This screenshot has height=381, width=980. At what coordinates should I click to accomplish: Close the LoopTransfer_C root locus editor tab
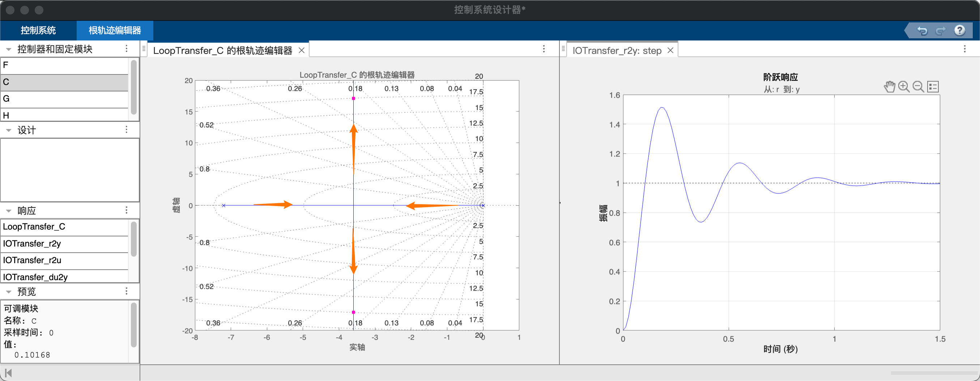(301, 50)
